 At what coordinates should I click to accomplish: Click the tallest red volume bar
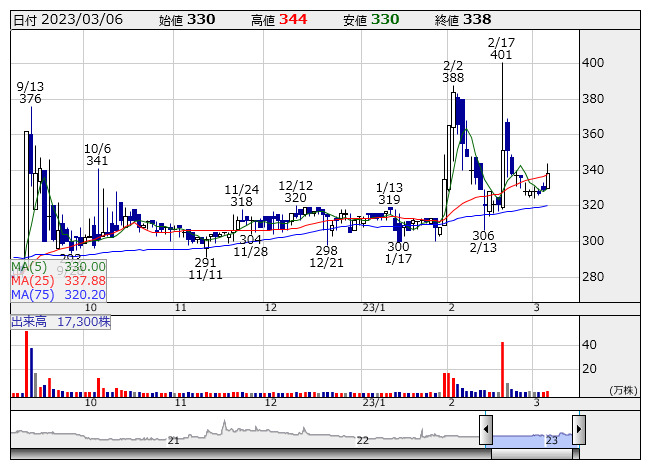(x=26, y=364)
